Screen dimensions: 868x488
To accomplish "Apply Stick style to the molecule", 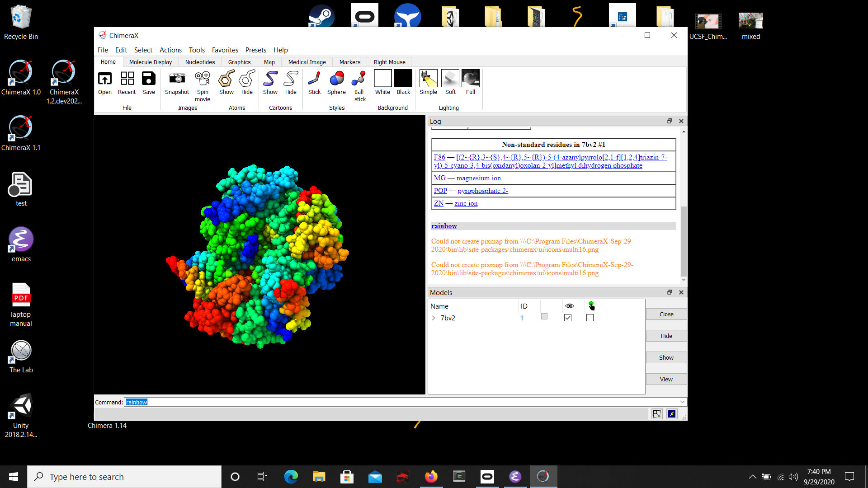I will tap(314, 79).
